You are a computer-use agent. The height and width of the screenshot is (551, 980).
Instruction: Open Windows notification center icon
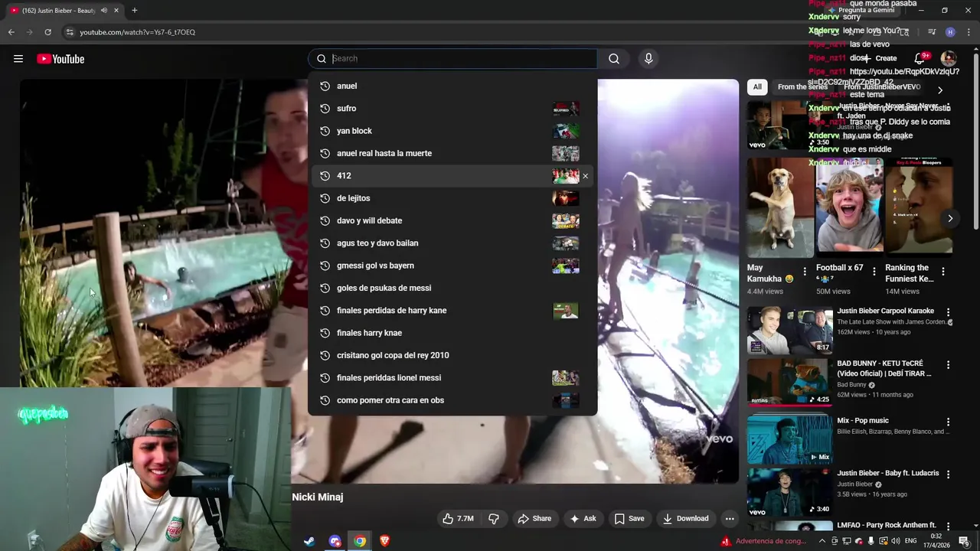(964, 541)
